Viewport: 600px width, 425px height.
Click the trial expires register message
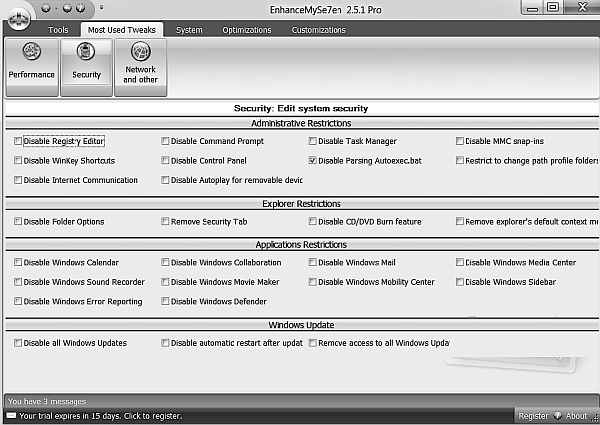point(101,416)
